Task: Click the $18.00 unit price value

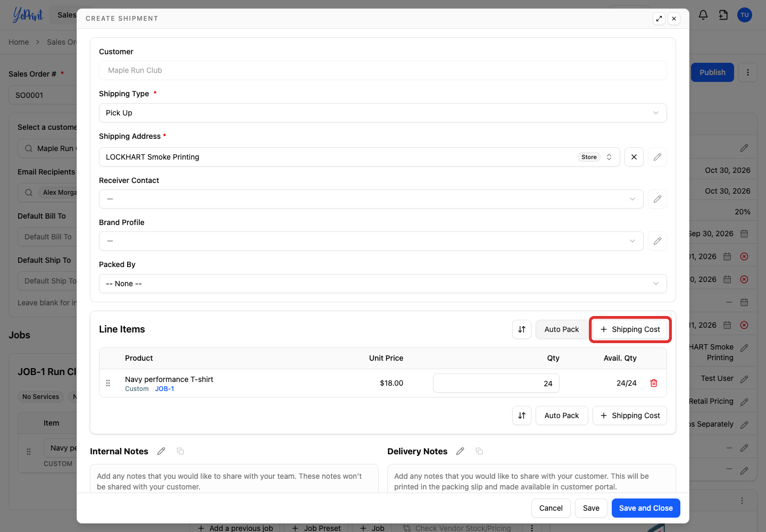Action: [x=392, y=383]
